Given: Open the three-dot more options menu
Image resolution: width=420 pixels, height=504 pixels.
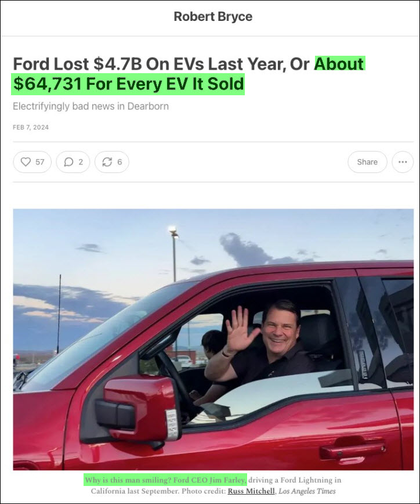Looking at the screenshot, I should coord(403,162).
